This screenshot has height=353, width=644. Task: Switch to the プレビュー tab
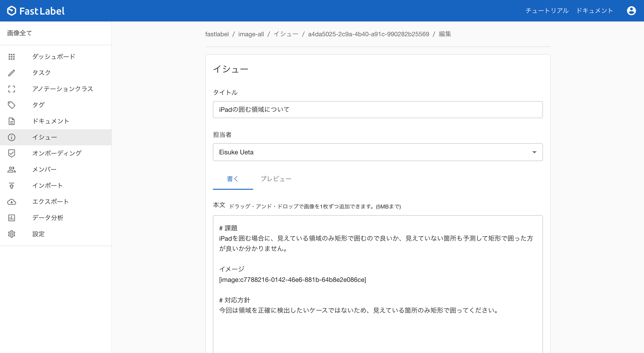[x=276, y=179]
